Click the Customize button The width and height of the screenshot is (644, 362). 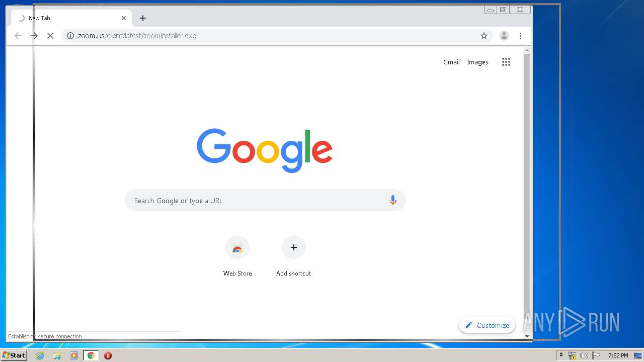[487, 325]
